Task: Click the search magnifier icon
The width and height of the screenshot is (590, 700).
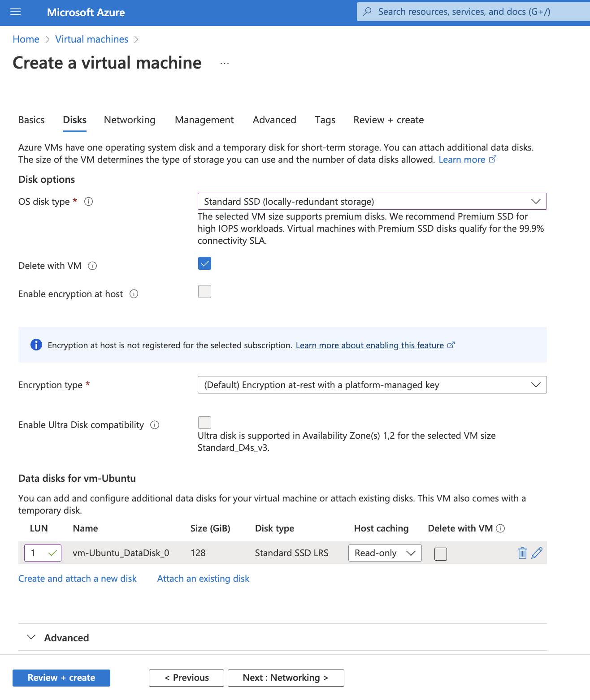Action: [367, 12]
